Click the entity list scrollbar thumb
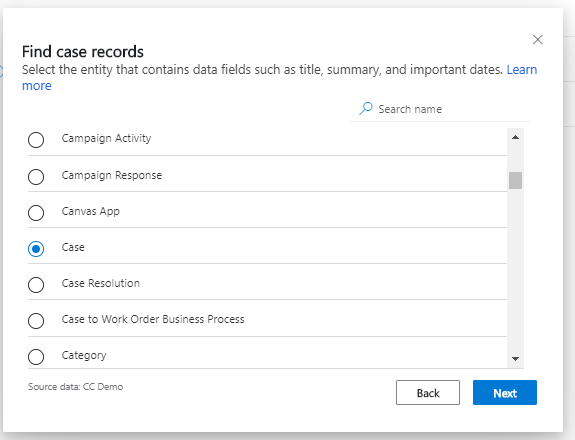Screen dimensions: 575x440 point(515,180)
